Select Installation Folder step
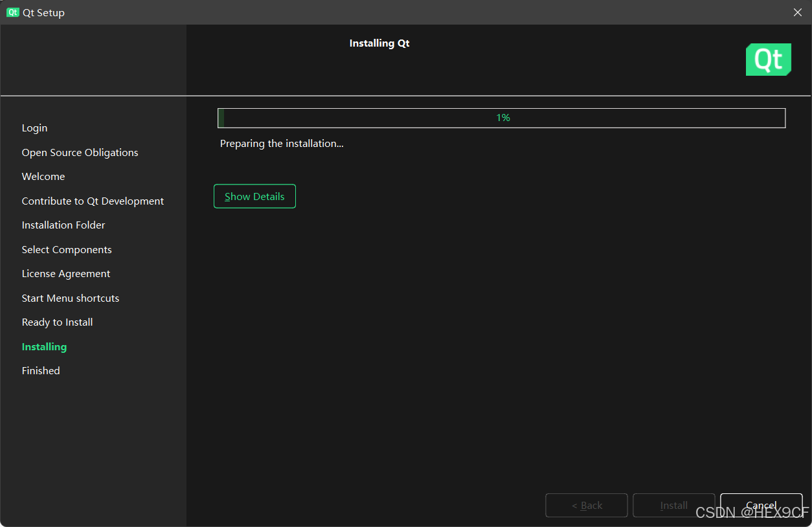812x527 pixels. 63,225
